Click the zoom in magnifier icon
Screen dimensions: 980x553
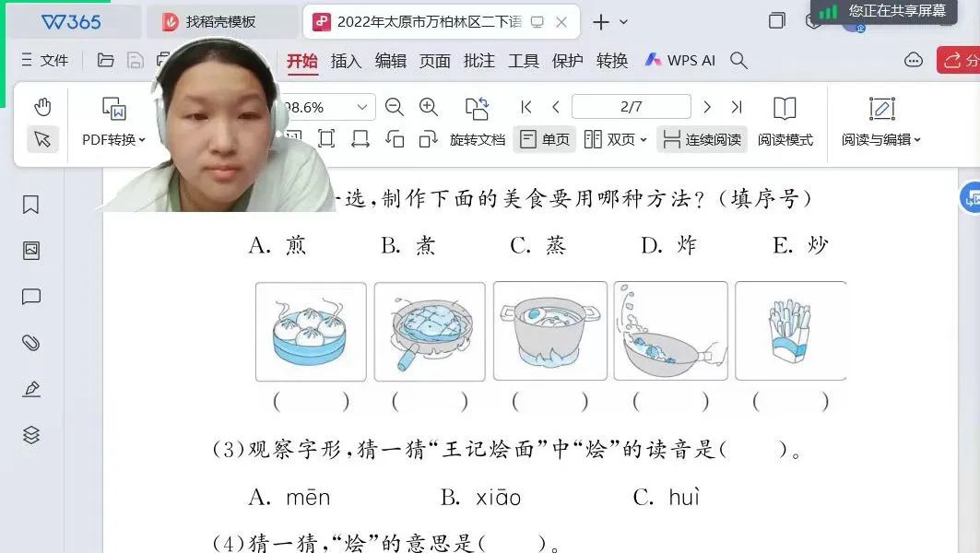click(429, 107)
